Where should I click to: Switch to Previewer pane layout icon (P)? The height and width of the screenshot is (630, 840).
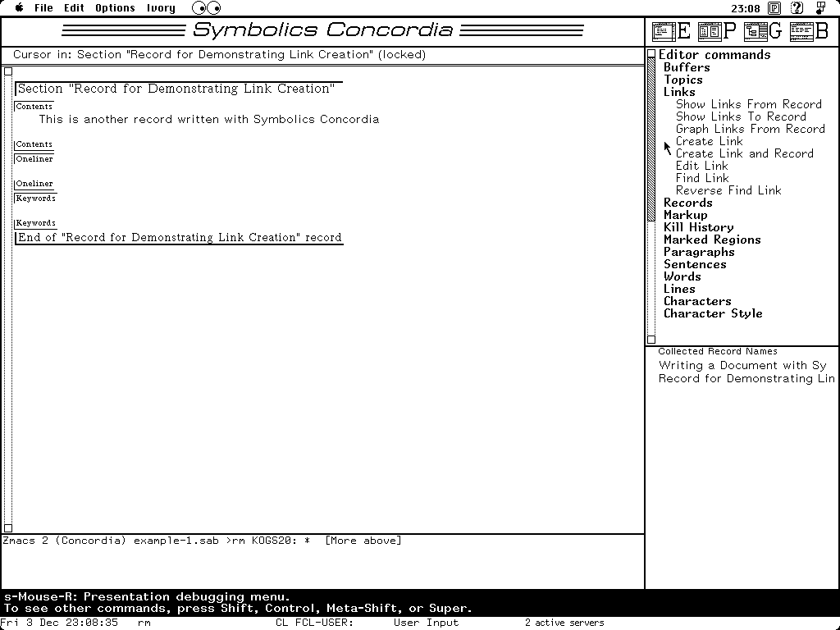tap(717, 31)
